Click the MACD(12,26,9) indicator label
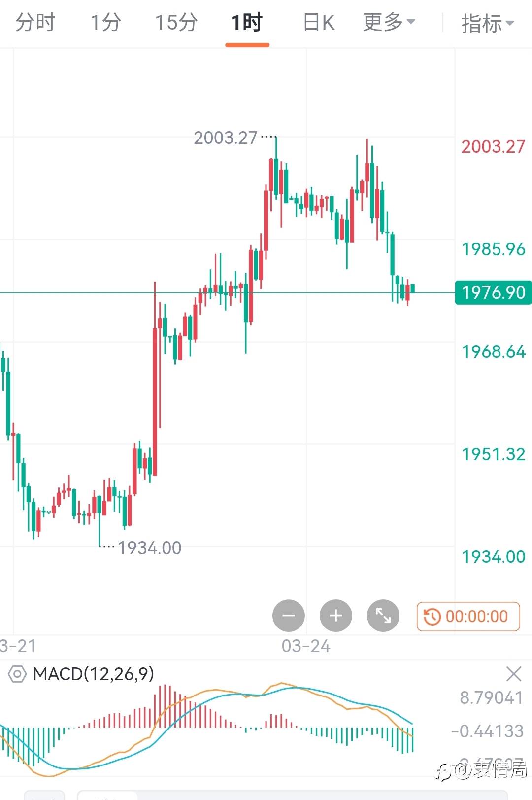Screen dimensions: 532x800 coord(94,674)
